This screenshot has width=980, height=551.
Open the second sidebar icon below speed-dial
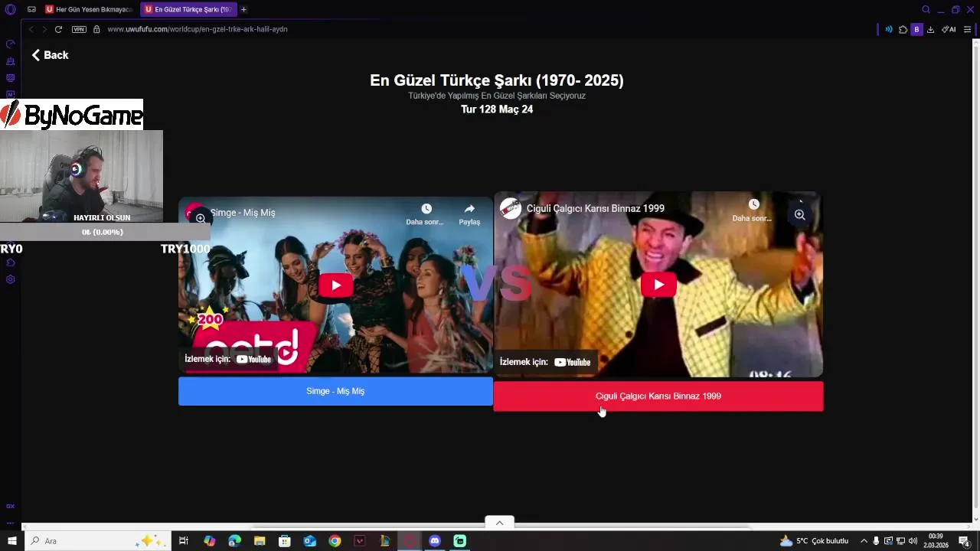[x=10, y=61]
